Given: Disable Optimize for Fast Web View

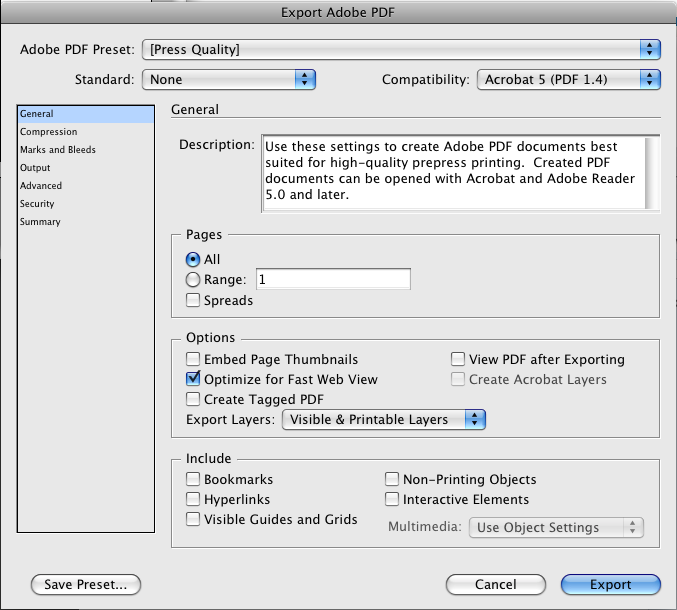Looking at the screenshot, I should pyautogui.click(x=193, y=379).
